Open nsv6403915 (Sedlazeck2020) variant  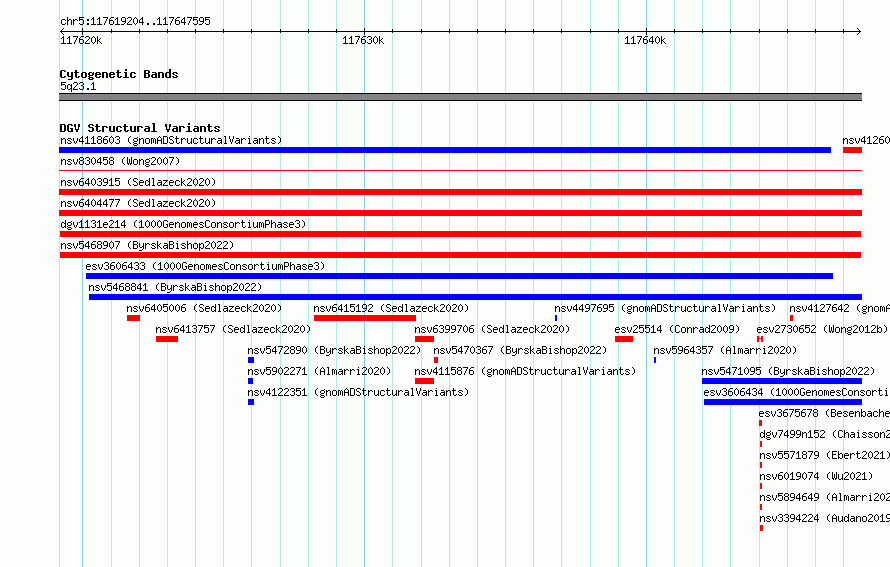coord(138,182)
